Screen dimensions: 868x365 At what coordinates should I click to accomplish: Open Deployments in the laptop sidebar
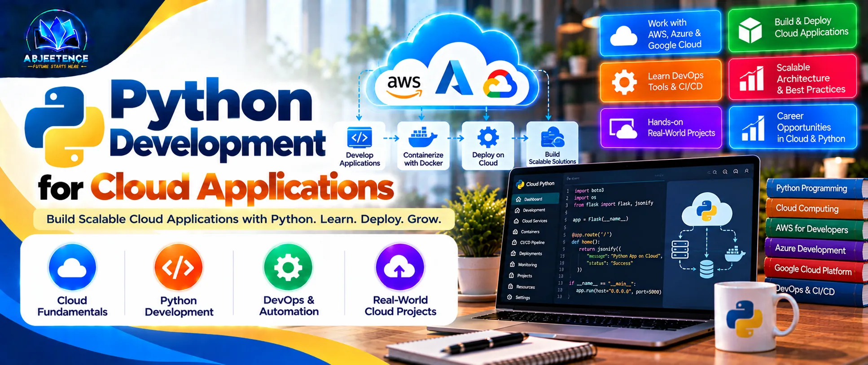coord(527,254)
